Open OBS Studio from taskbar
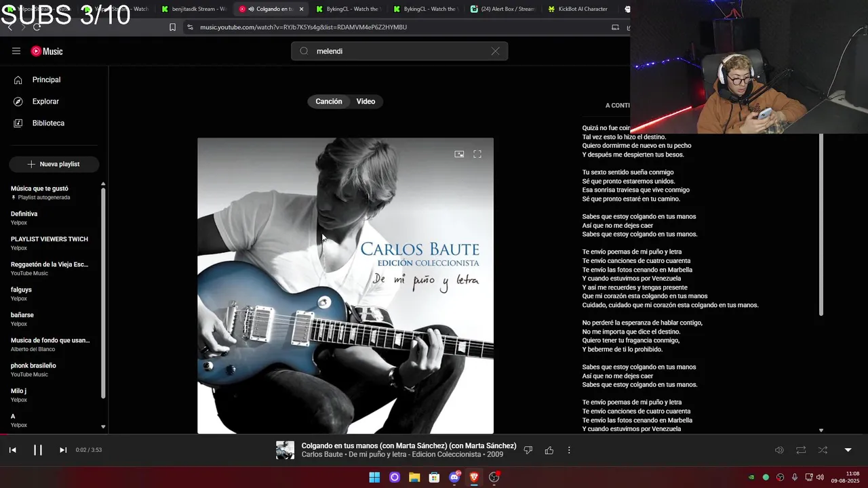This screenshot has width=868, height=488. [x=494, y=477]
